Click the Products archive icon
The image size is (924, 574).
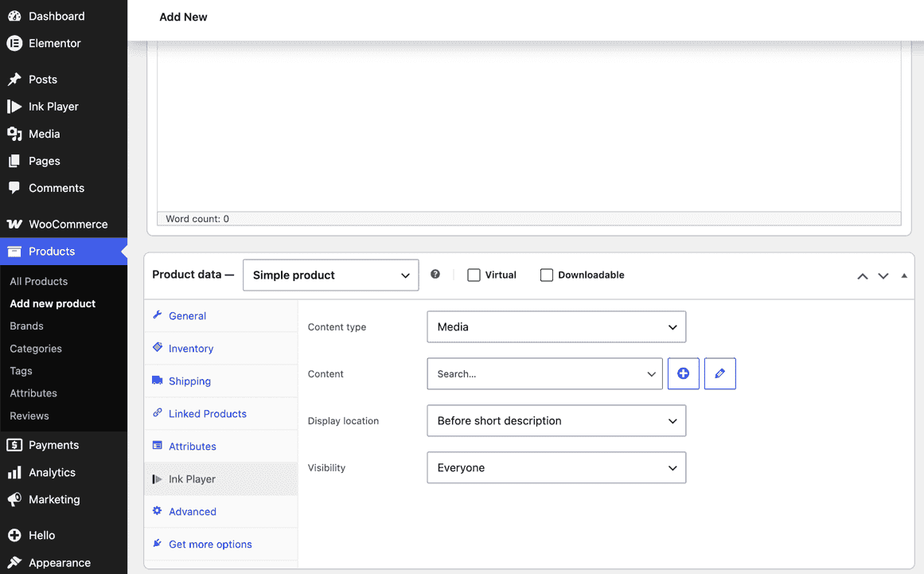pyautogui.click(x=14, y=251)
